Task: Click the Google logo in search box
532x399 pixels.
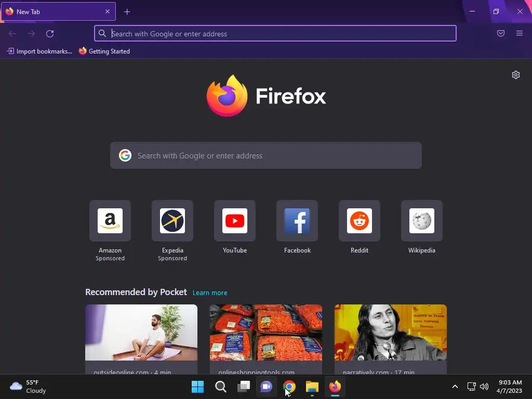Action: 125,155
